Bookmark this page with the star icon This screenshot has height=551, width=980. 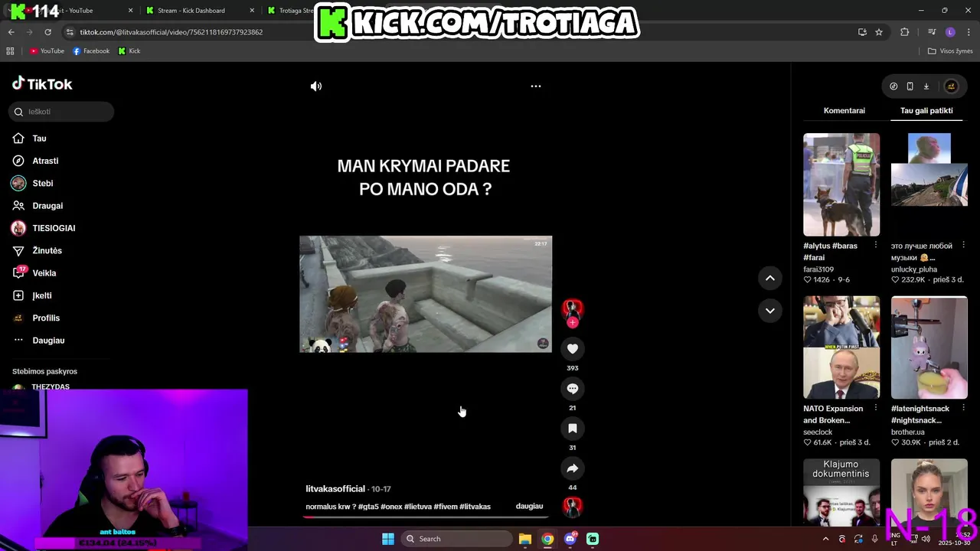tap(879, 32)
